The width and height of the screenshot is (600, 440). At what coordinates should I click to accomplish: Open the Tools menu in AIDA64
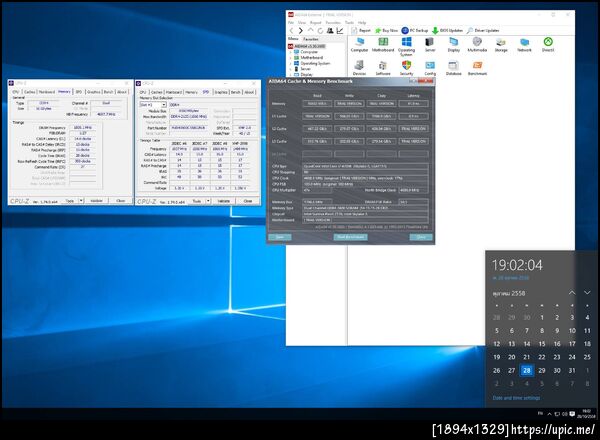click(x=349, y=23)
